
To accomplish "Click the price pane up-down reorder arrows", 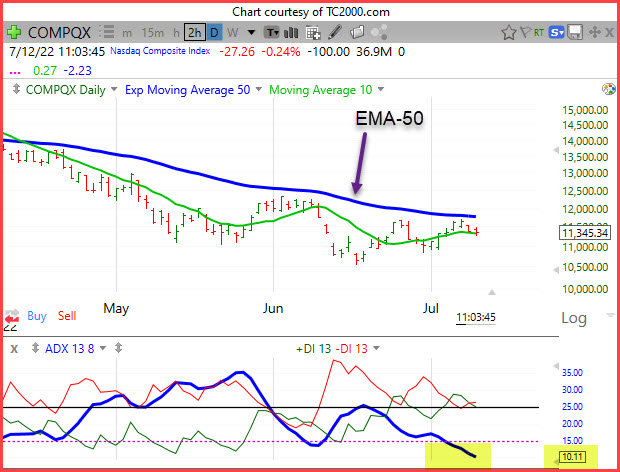I will 16,89.
